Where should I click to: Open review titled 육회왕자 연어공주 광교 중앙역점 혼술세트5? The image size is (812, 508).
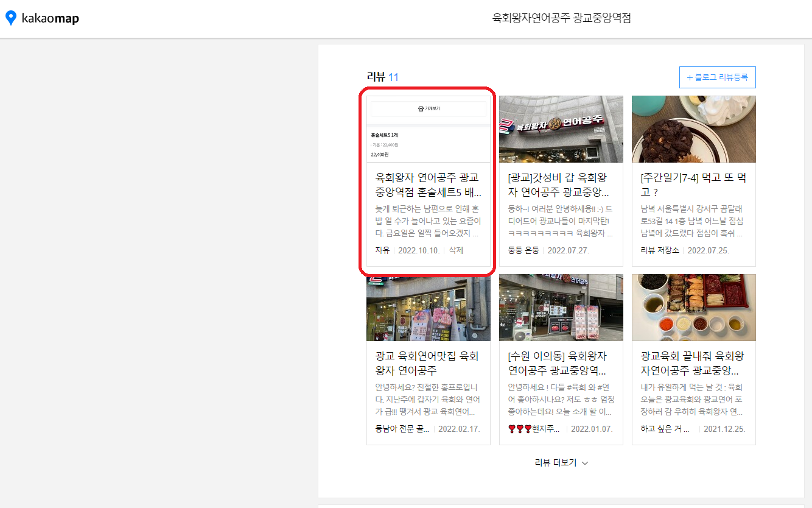(x=429, y=185)
